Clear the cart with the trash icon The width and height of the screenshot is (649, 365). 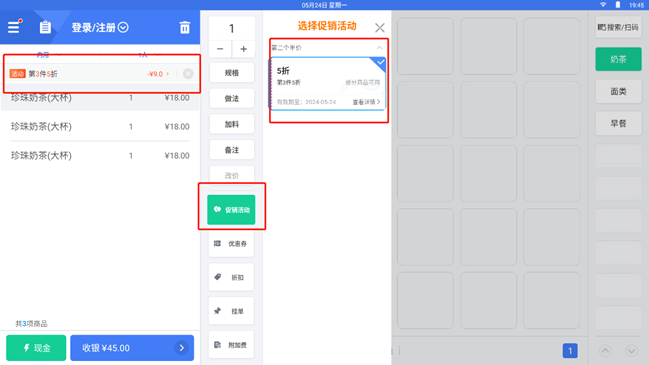click(x=185, y=27)
